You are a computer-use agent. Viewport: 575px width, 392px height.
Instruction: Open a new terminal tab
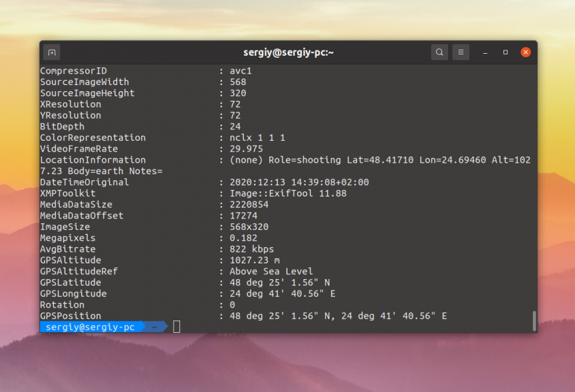click(52, 52)
